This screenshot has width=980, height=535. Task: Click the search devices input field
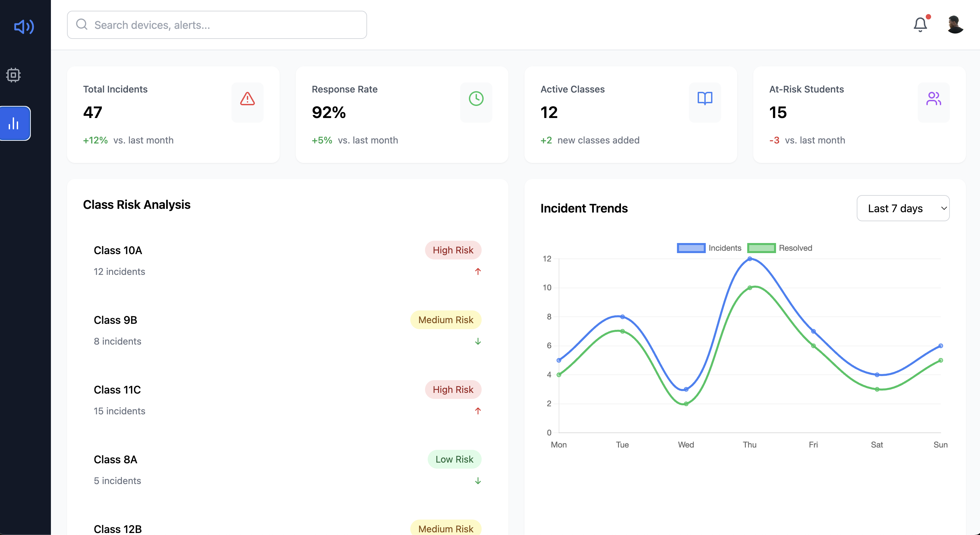pyautogui.click(x=217, y=25)
